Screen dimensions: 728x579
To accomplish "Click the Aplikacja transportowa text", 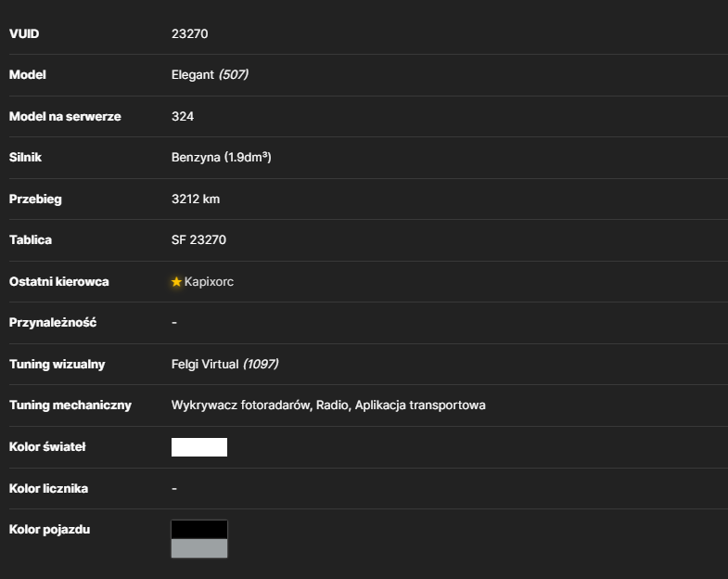I will pyautogui.click(x=420, y=405).
